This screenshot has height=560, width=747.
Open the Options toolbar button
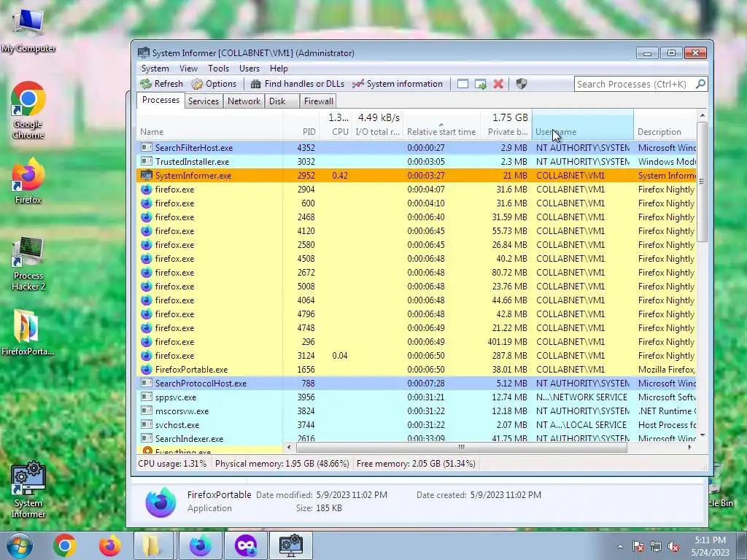tap(214, 84)
